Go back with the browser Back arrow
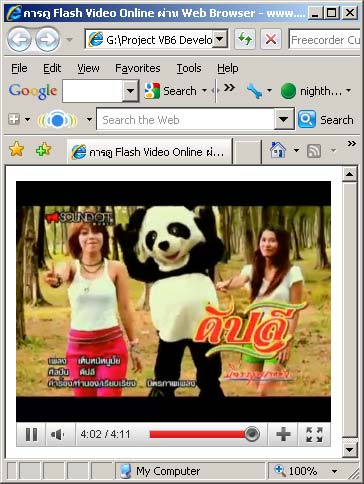Image resolution: width=364 pixels, height=484 pixels. pyautogui.click(x=19, y=40)
